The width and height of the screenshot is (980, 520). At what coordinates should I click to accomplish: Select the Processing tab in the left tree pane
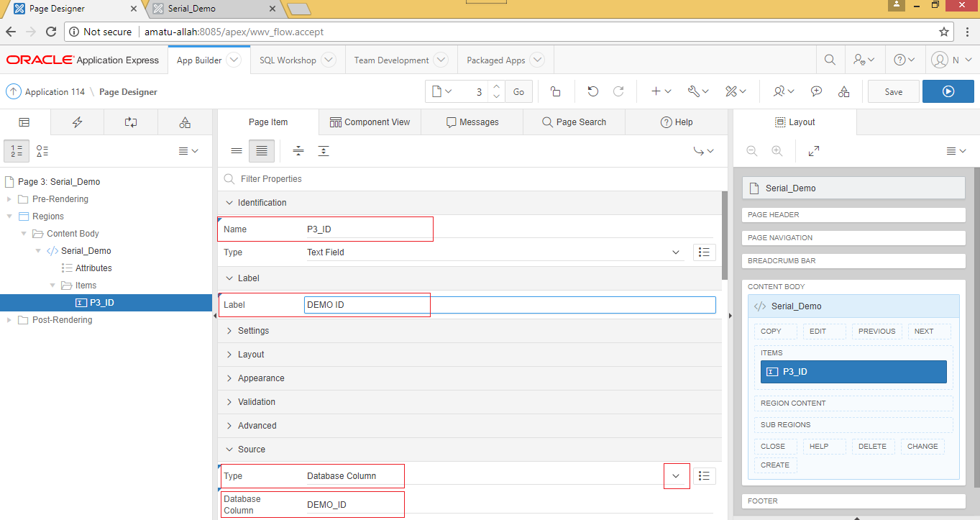click(130, 122)
